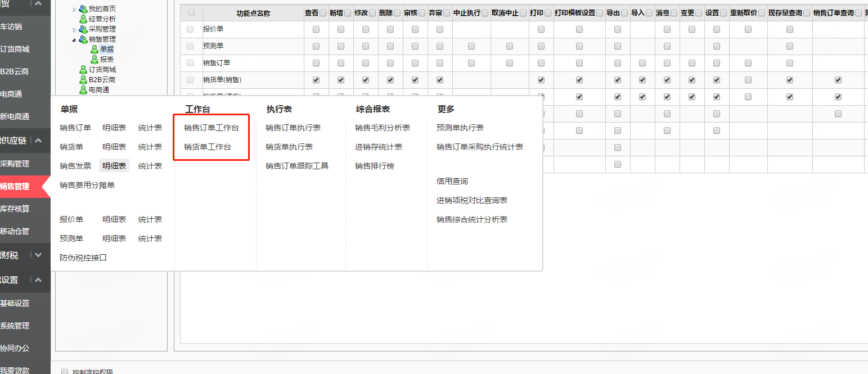This screenshot has width=868, height=374.
Task: Click the user-group icon beside 销售管理 in tree
Action: 83,39
